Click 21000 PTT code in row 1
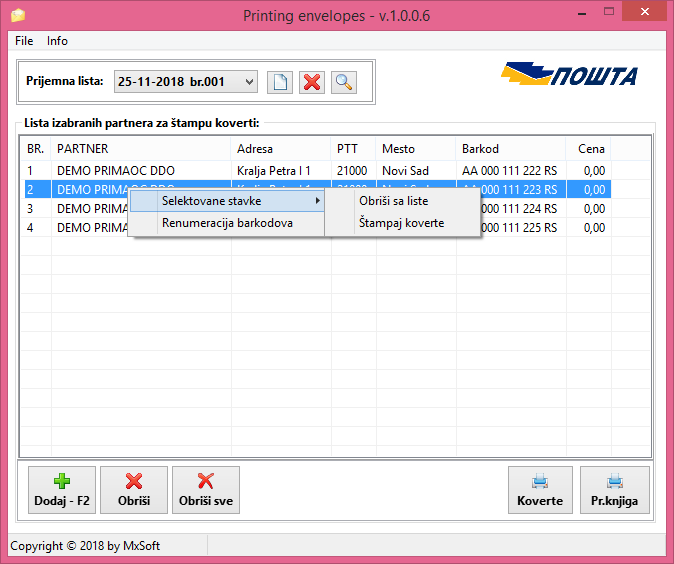Viewport: 674px width, 564px height. [352, 171]
